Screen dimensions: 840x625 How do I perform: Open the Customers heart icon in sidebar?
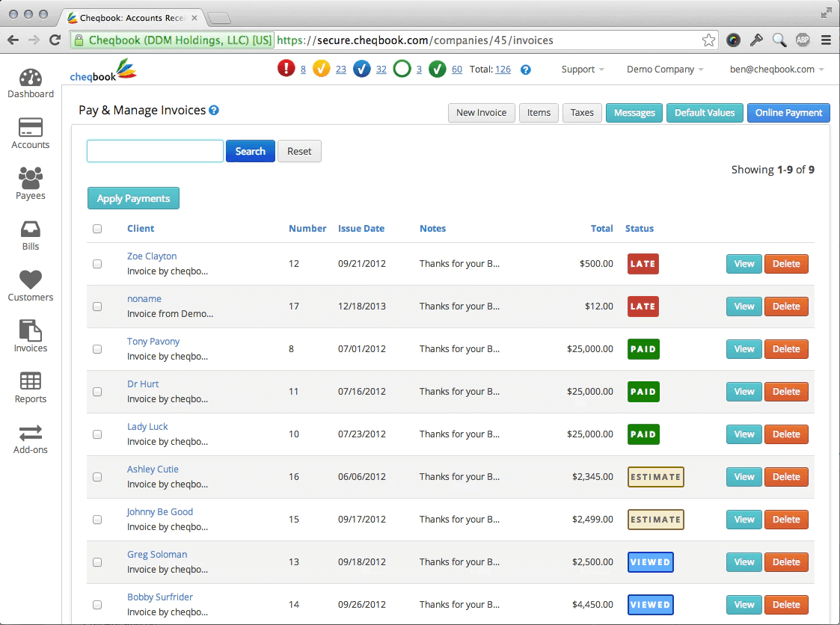point(31,280)
